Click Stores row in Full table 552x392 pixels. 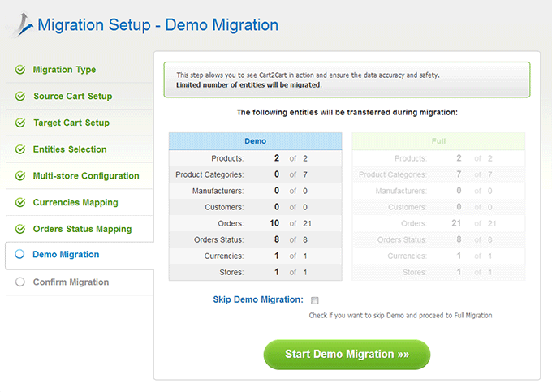438,272
